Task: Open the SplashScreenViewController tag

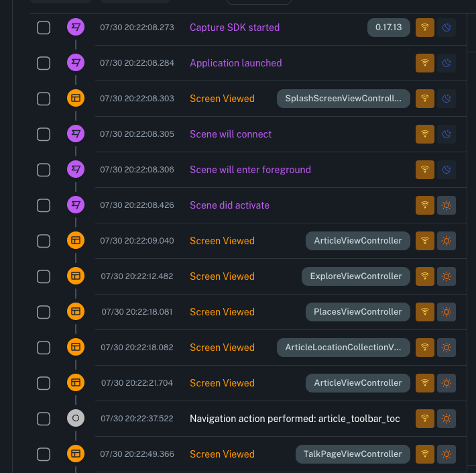Action: coord(343,99)
